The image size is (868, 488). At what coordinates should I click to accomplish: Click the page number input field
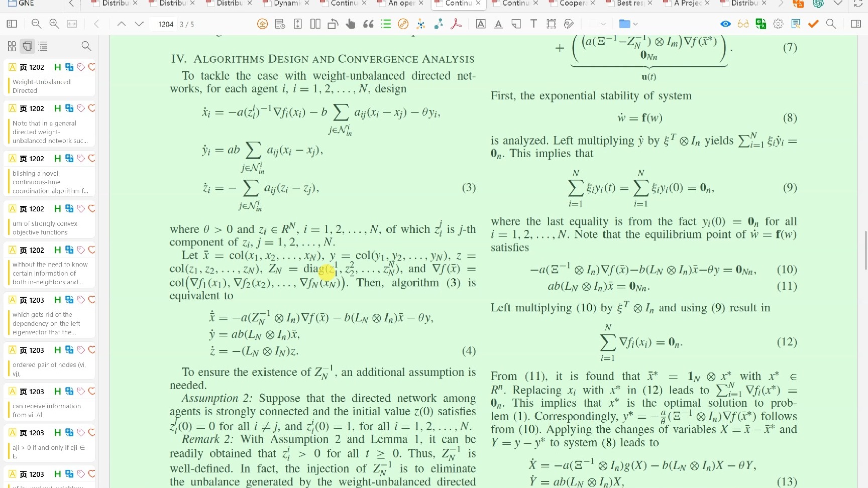164,24
